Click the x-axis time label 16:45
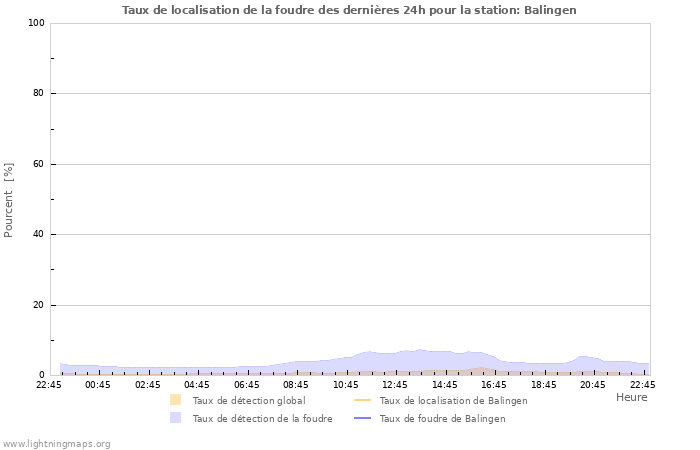Screen dimensions: 700x450 tap(494, 384)
